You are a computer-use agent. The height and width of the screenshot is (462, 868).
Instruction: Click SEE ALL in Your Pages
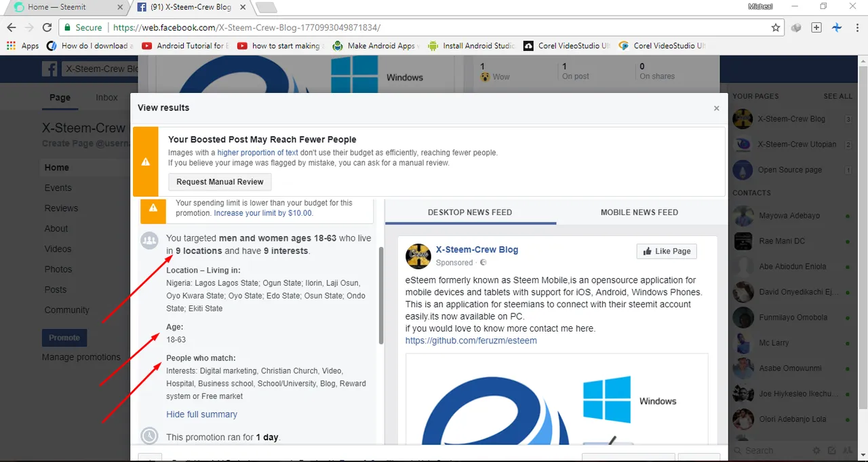point(837,96)
